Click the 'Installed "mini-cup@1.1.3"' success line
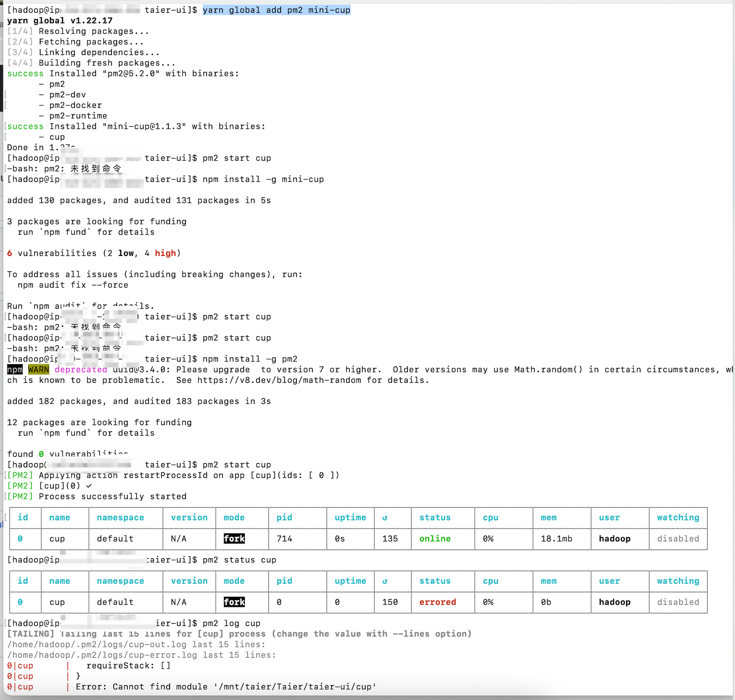The width and height of the screenshot is (735, 700). tap(136, 126)
